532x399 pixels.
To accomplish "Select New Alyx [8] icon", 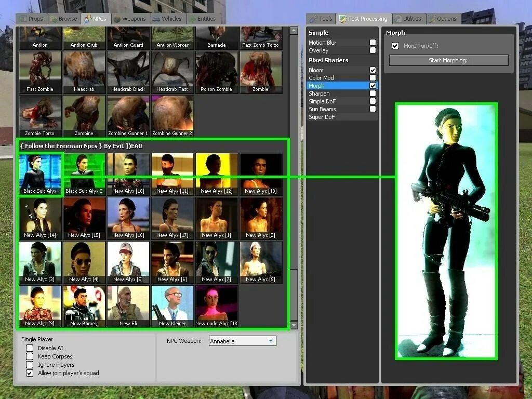I will (x=261, y=262).
